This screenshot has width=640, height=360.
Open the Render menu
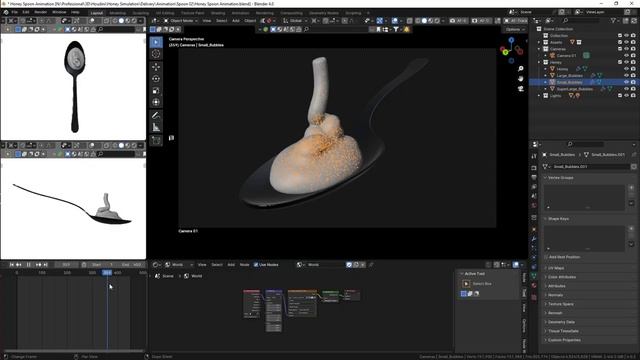[x=40, y=12]
